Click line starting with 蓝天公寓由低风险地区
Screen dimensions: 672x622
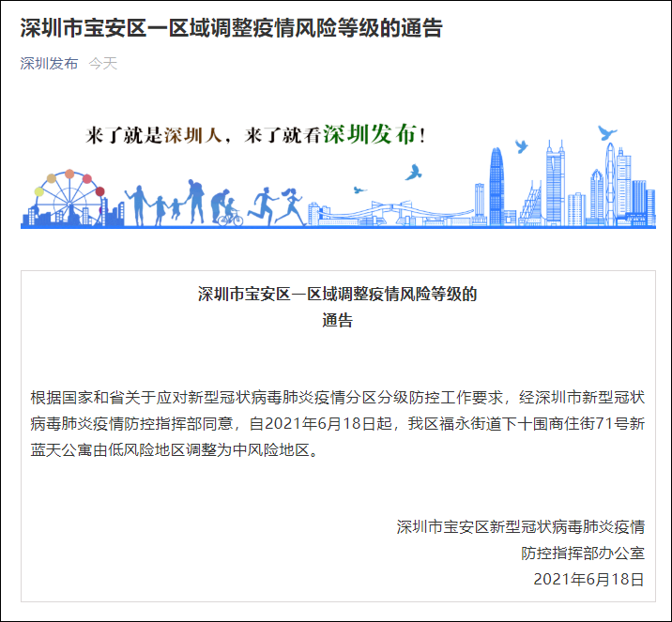pyautogui.click(x=176, y=449)
